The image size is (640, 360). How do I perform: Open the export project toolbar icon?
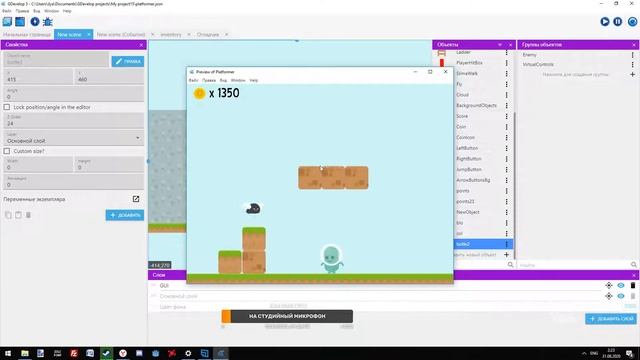pos(20,22)
